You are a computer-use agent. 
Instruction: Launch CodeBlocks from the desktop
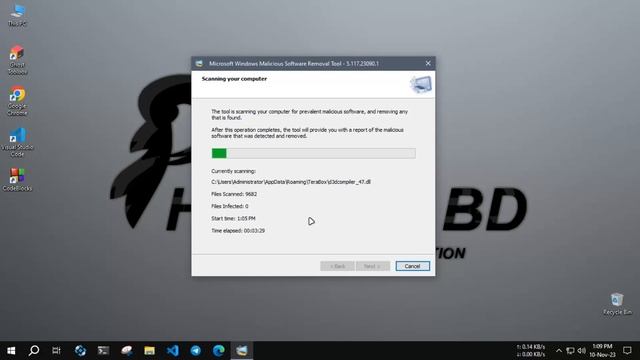pos(17,180)
